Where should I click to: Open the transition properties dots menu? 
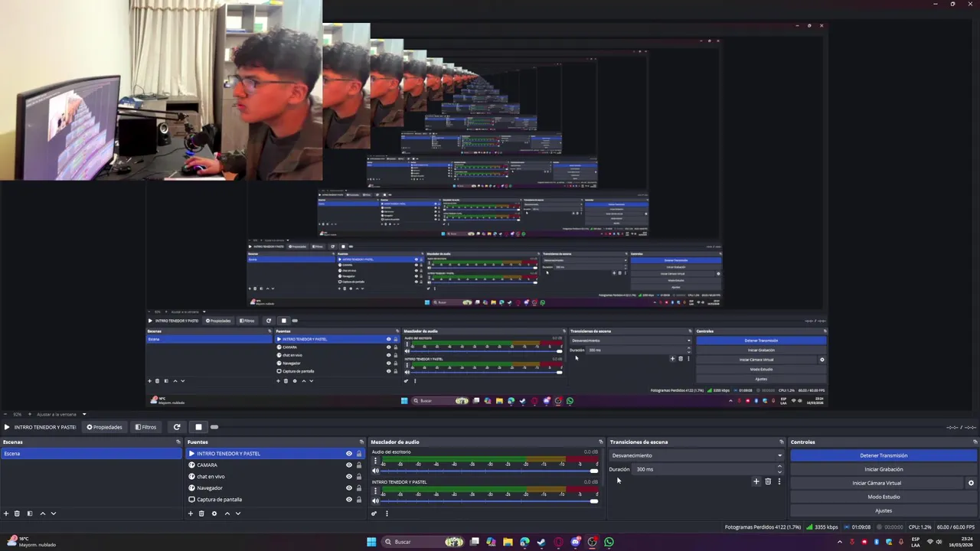[779, 481]
